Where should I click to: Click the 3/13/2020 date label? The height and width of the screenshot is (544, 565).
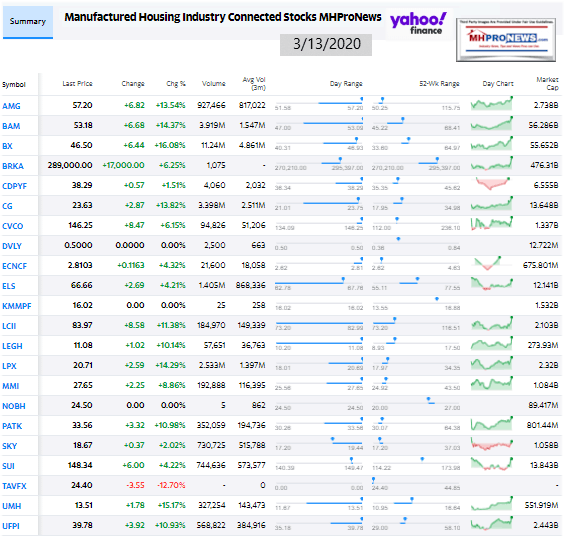point(326,45)
